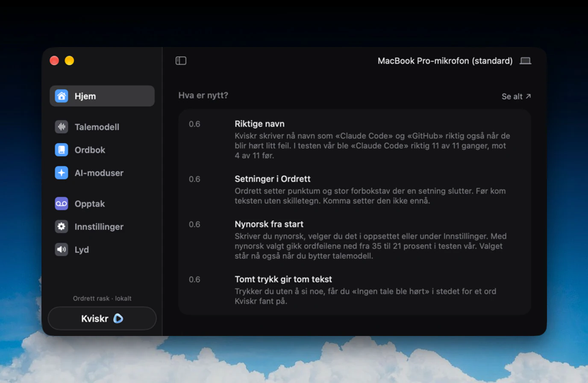The image size is (588, 383).
Task: Click the description starting "Ordrett setter punktum"
Action: [370, 196]
